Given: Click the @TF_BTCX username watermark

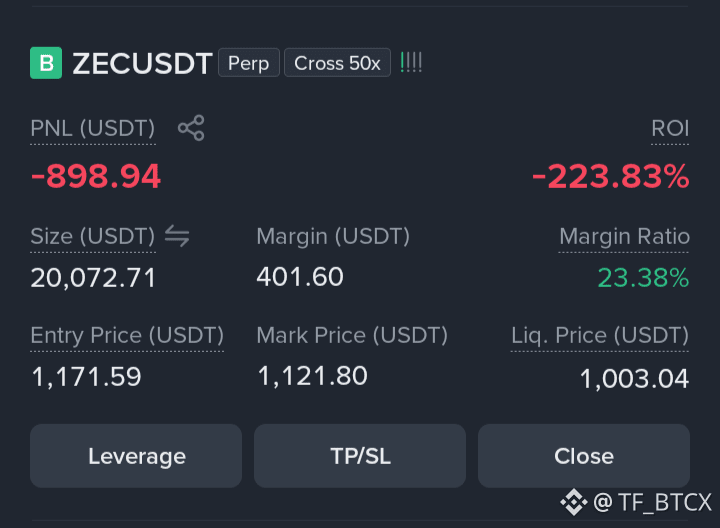Looking at the screenshot, I should click(x=652, y=502).
